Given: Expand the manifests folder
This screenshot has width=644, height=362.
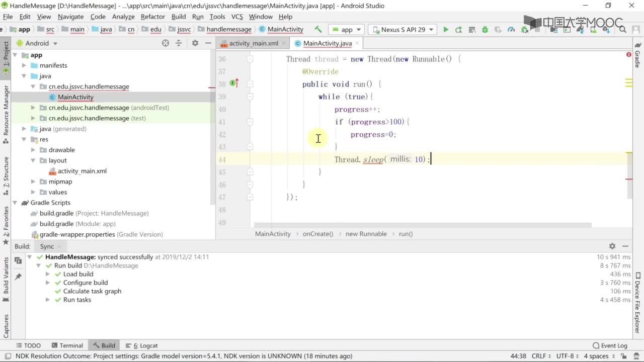Looking at the screenshot, I should click(x=24, y=65).
